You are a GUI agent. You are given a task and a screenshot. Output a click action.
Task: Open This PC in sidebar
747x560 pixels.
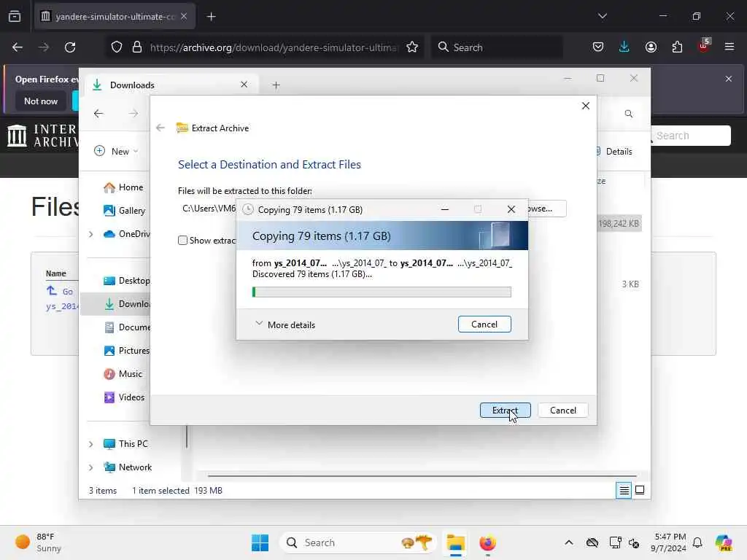(125, 444)
